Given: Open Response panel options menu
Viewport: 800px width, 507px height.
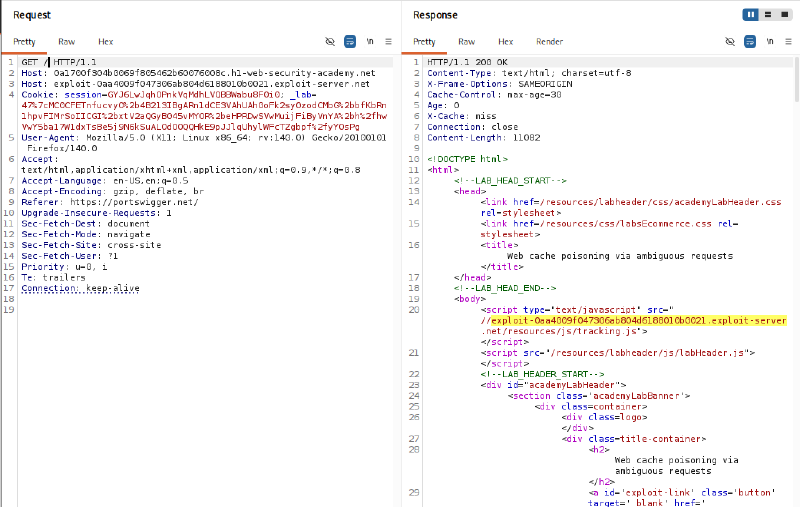Looking at the screenshot, I should (789, 42).
